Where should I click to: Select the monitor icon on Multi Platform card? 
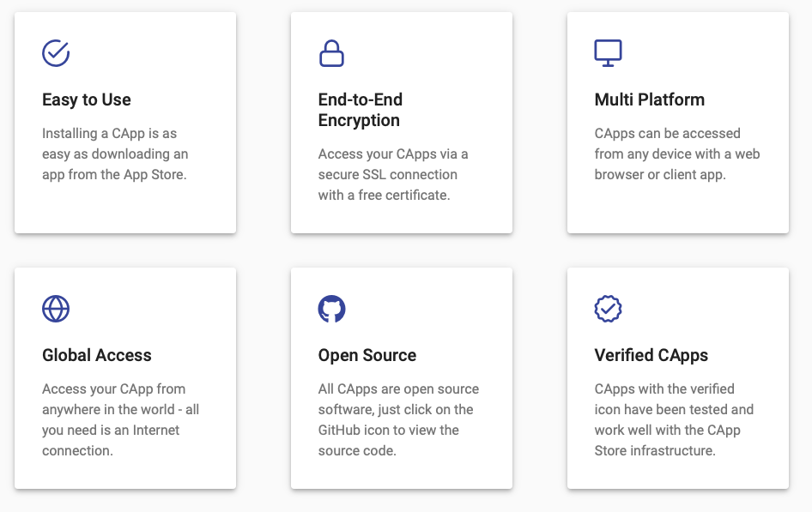[609, 52]
